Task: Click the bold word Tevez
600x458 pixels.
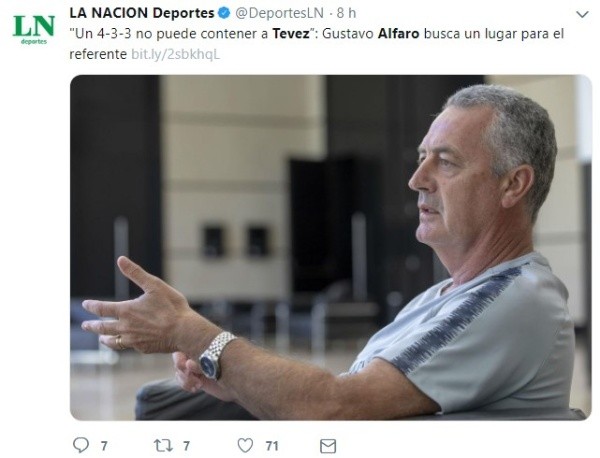Action: [291, 34]
